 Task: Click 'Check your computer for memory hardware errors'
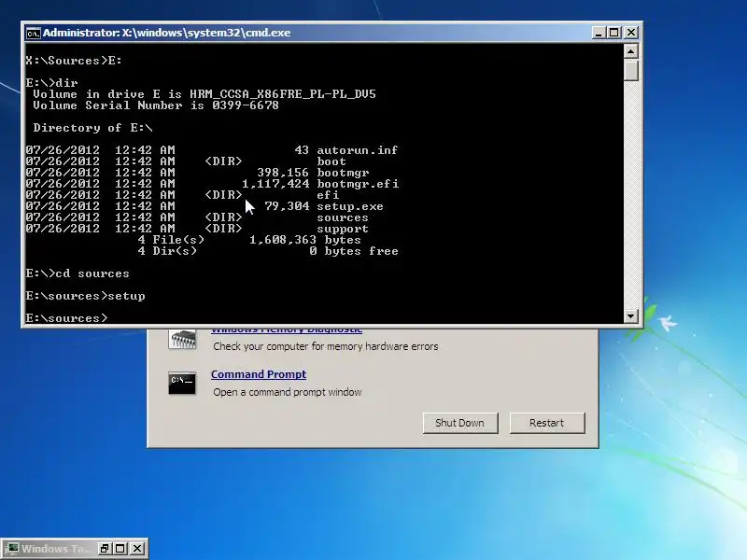tap(326, 346)
